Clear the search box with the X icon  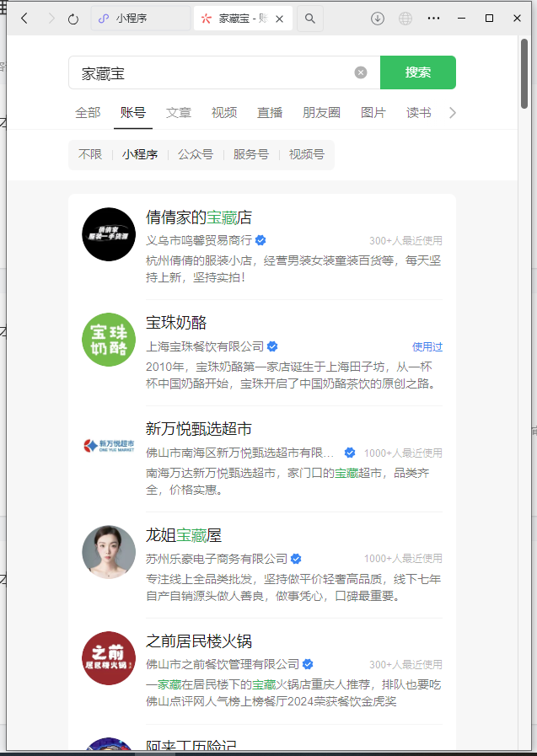[x=361, y=72]
